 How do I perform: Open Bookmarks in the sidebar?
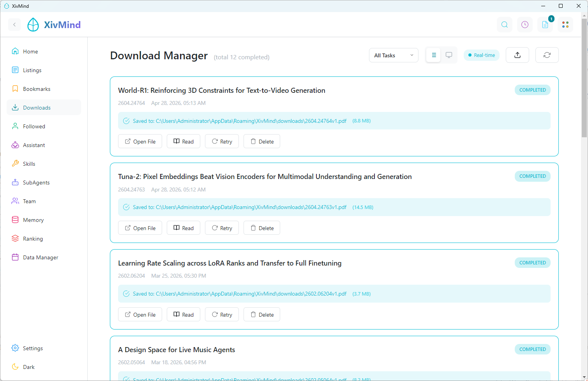(x=44, y=89)
